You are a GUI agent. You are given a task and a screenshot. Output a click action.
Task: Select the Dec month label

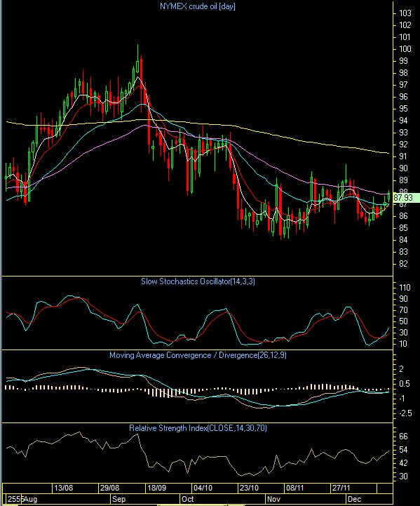(354, 499)
